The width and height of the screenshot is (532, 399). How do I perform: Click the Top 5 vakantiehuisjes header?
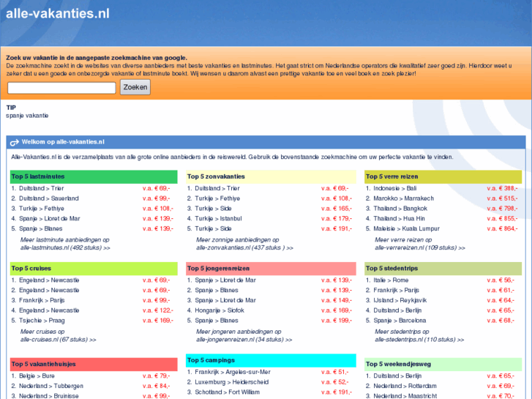(x=94, y=365)
